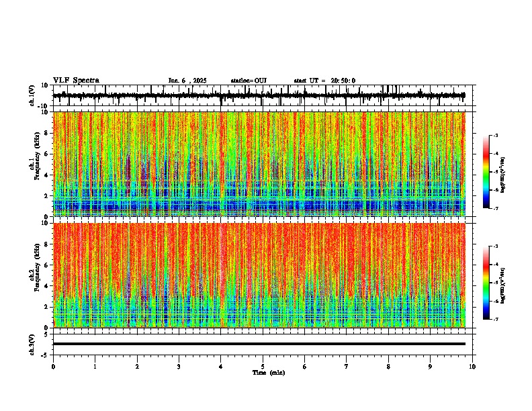
Task: Click the "Time (min)" x-axis label
Action: point(269,373)
